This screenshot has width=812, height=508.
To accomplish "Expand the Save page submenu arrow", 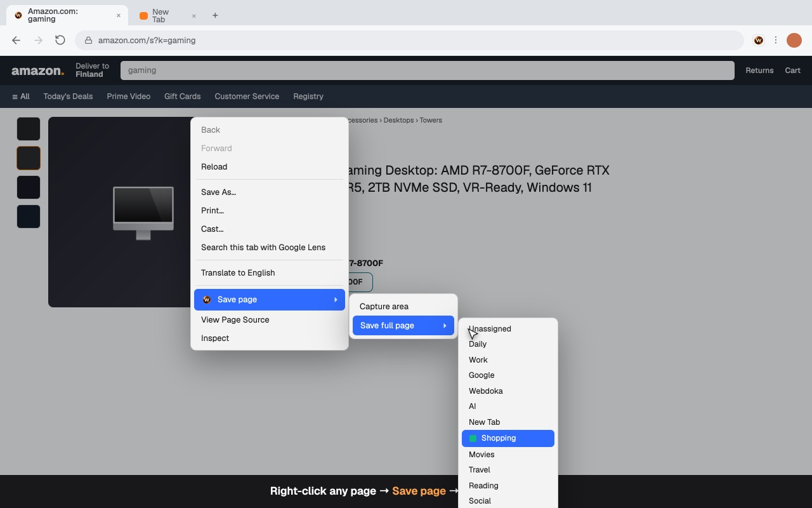I will click(x=336, y=300).
